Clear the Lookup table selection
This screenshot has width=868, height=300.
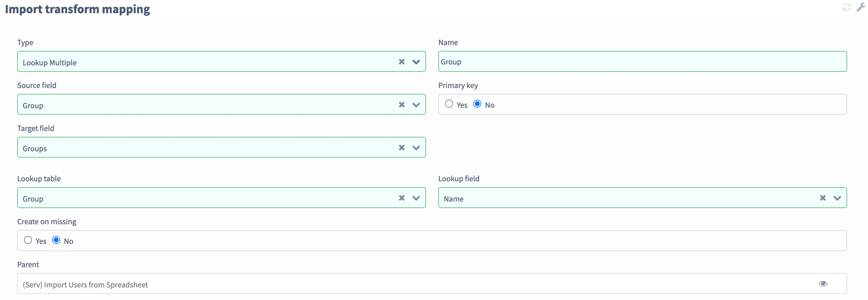[x=401, y=198]
